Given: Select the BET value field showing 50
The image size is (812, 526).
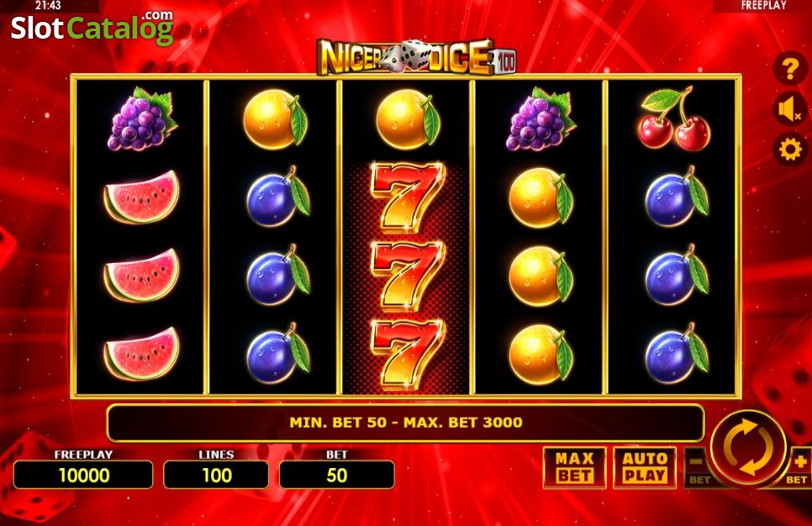Looking at the screenshot, I should click(336, 475).
